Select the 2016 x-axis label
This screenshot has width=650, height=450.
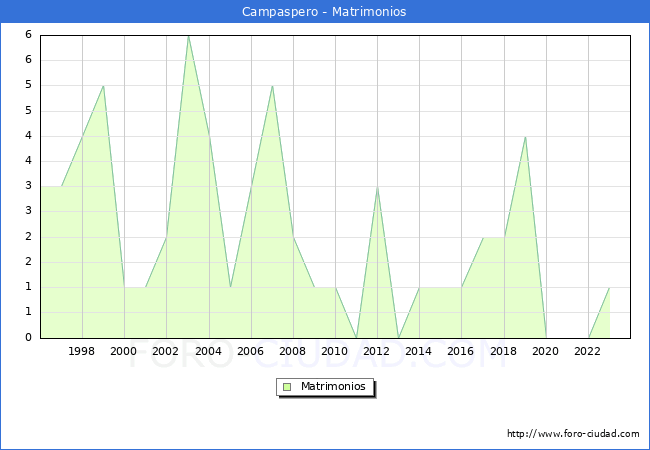(461, 351)
